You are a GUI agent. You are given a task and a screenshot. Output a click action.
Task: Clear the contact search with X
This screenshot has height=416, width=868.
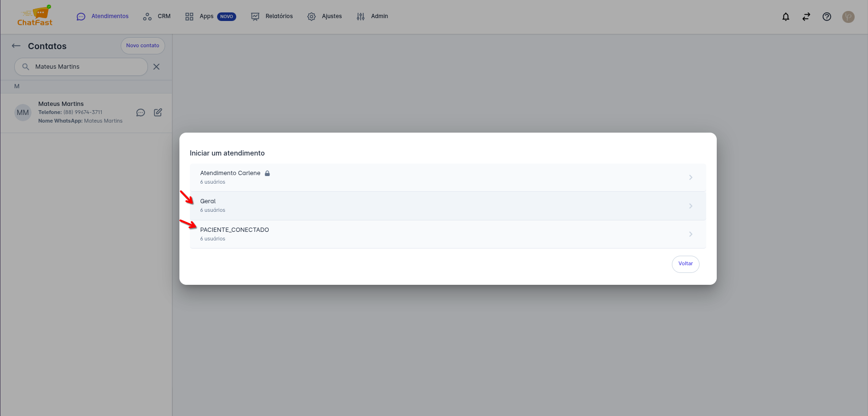pyautogui.click(x=156, y=67)
